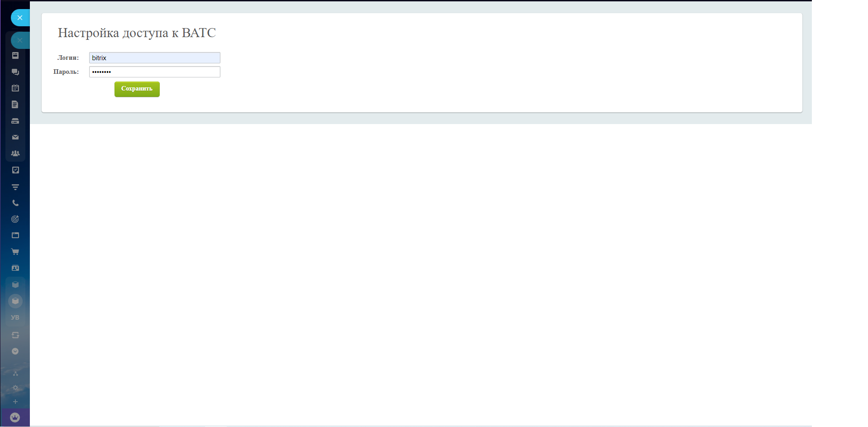The width and height of the screenshot is (868, 427).
Task: Open the target goal icon in sidebar
Action: click(15, 219)
